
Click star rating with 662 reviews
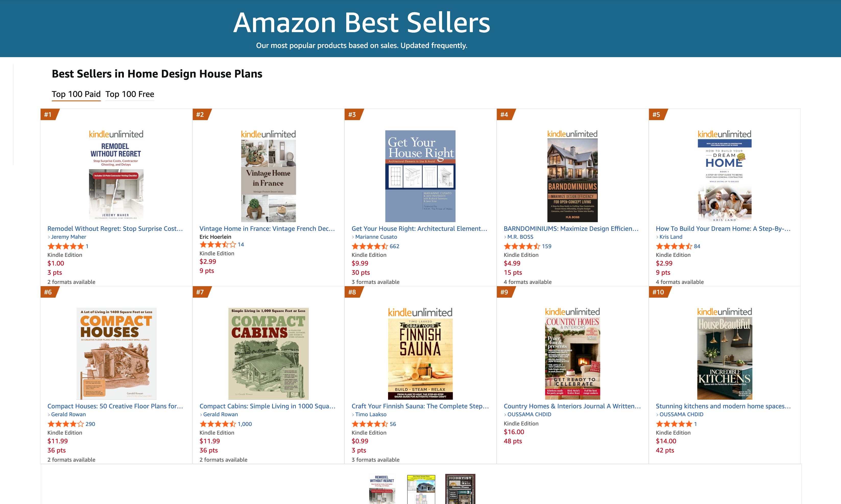369,246
